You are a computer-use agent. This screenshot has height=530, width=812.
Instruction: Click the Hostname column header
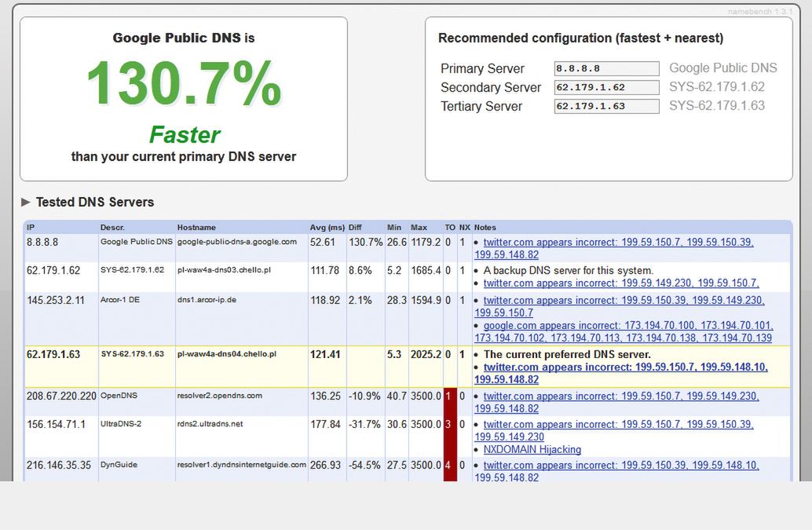[196, 227]
